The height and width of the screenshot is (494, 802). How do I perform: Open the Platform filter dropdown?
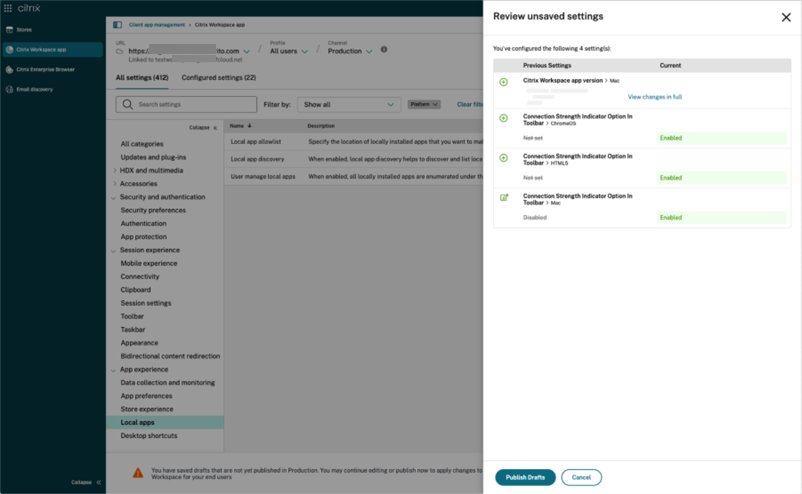tap(424, 104)
